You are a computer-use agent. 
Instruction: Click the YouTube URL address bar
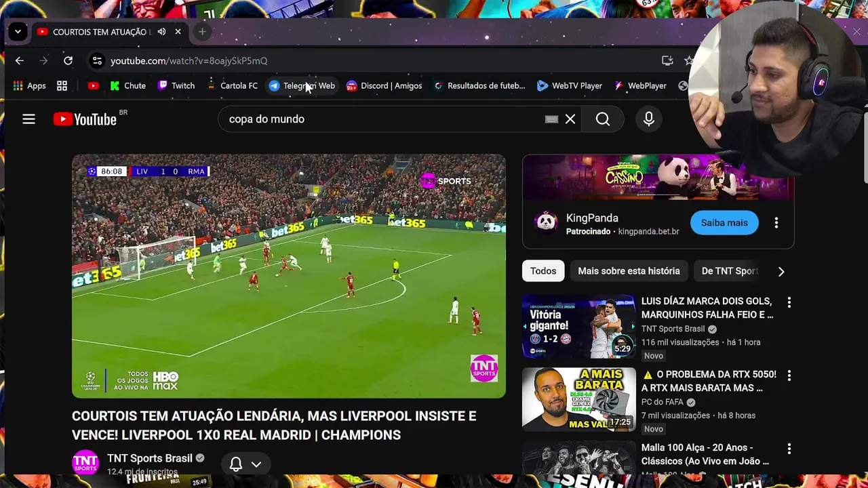pyautogui.click(x=380, y=61)
